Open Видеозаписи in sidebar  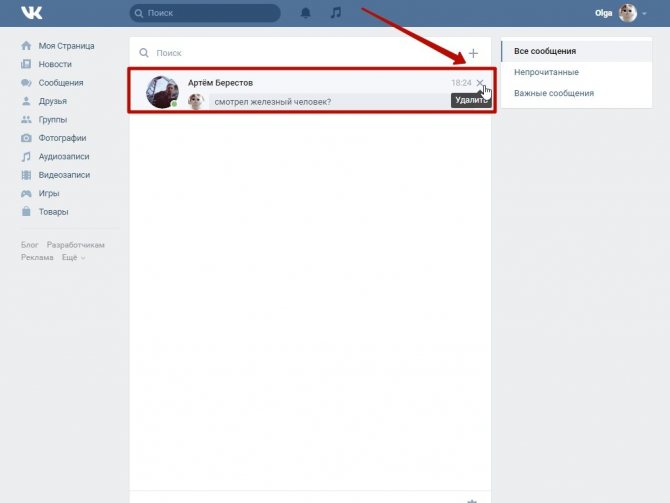[x=64, y=175]
